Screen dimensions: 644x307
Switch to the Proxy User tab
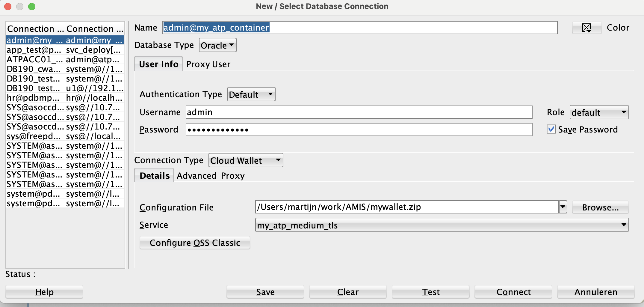point(208,64)
